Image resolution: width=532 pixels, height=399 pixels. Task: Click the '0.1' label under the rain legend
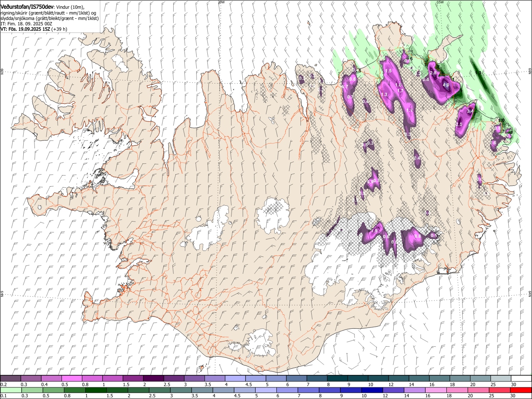click(3, 396)
